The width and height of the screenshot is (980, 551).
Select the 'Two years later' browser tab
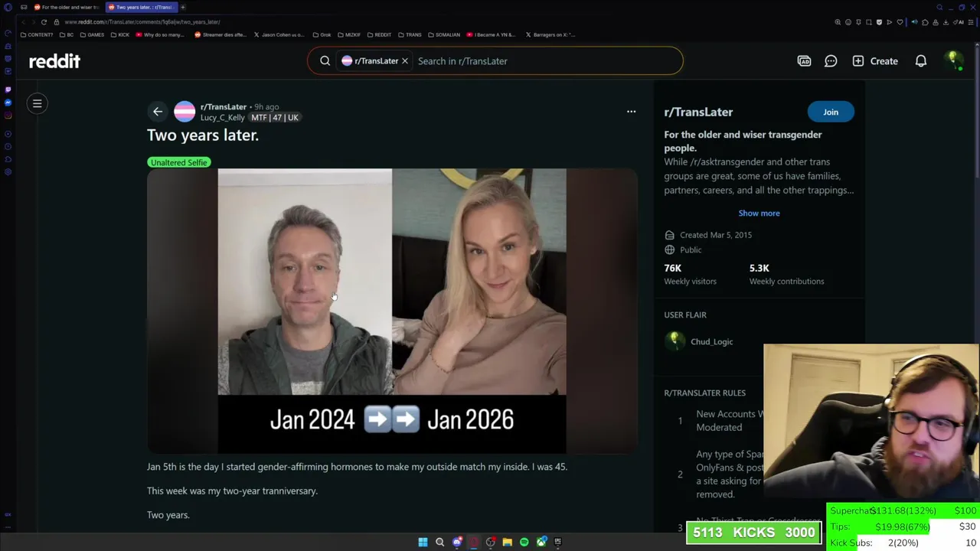click(141, 7)
